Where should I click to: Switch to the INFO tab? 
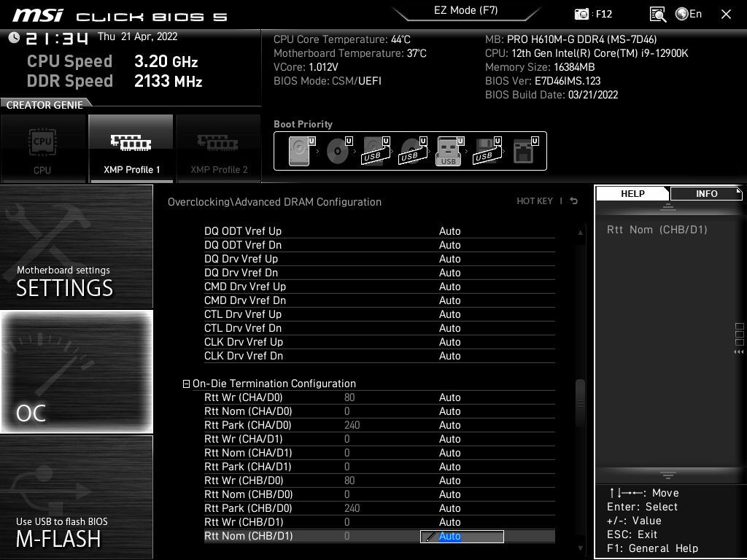[706, 194]
